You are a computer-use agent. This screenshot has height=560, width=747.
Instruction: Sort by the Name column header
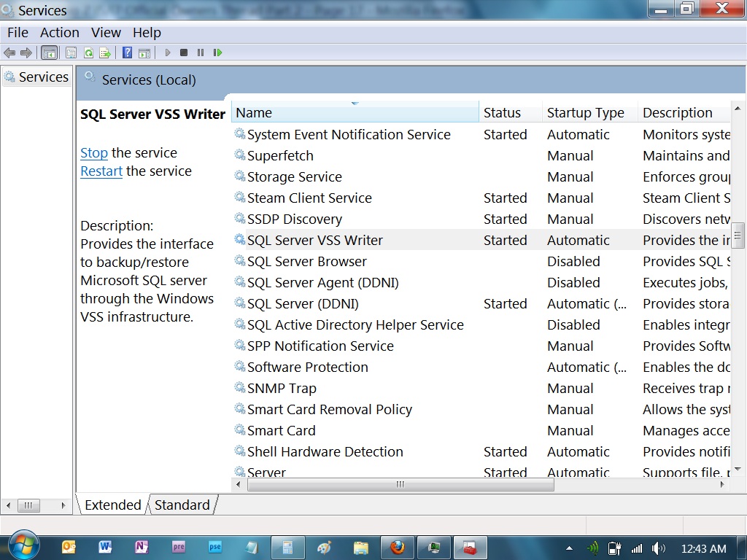click(x=355, y=113)
